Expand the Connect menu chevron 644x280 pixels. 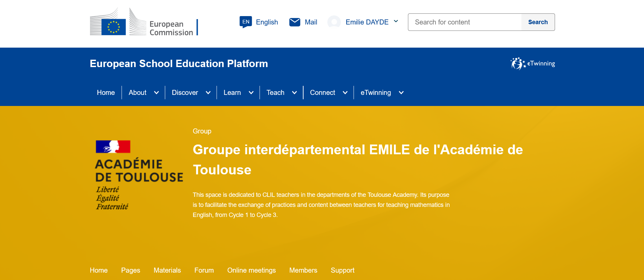345,93
